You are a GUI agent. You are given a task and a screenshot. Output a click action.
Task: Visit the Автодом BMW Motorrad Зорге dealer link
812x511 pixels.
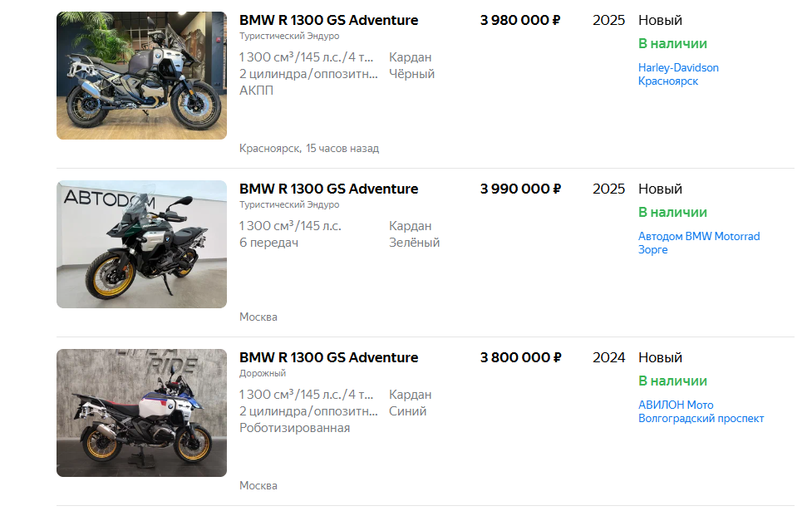698,243
